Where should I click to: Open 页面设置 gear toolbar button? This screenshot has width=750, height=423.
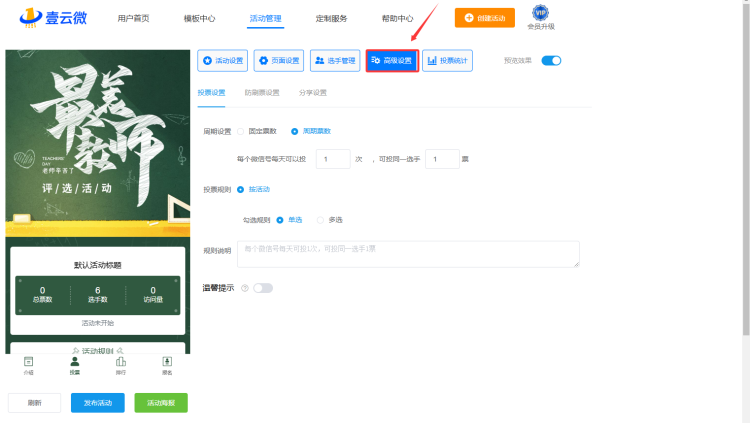tap(279, 61)
